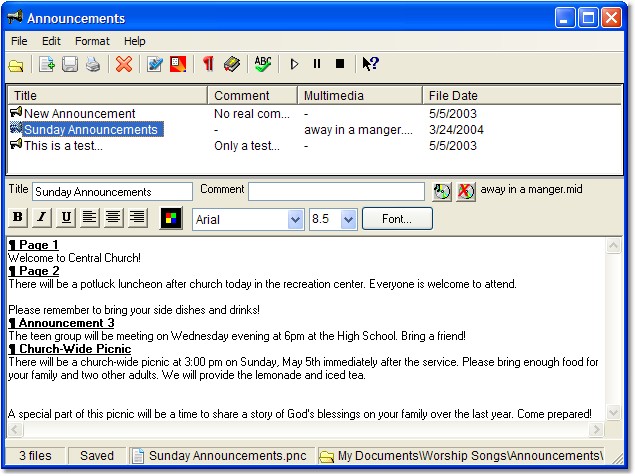Image resolution: width=635 pixels, height=476 pixels.
Task: Create a new announcement file
Action: [47, 64]
